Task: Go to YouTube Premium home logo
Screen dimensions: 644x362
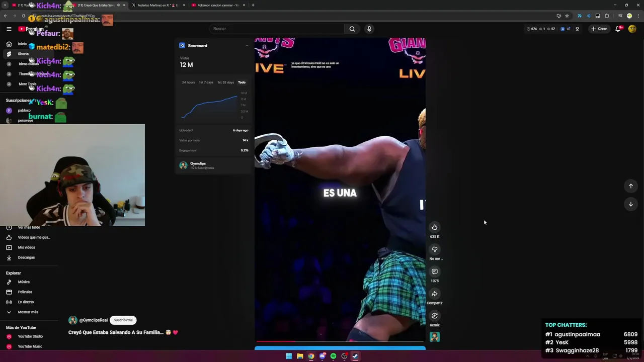Action: coord(31,29)
